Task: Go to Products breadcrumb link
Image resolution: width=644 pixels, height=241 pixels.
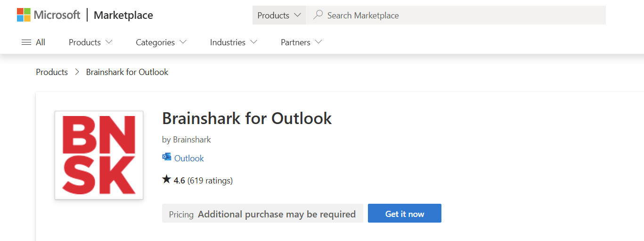Action: pyautogui.click(x=52, y=72)
